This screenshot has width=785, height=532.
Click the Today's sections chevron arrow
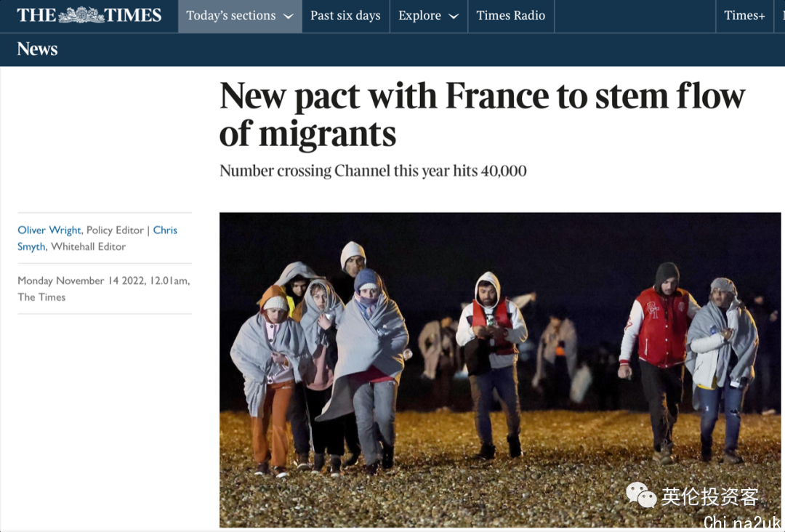tap(289, 17)
